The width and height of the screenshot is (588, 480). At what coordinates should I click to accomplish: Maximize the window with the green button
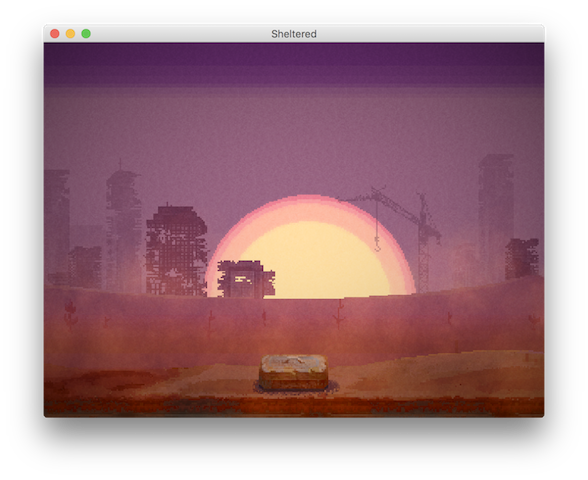coord(86,34)
